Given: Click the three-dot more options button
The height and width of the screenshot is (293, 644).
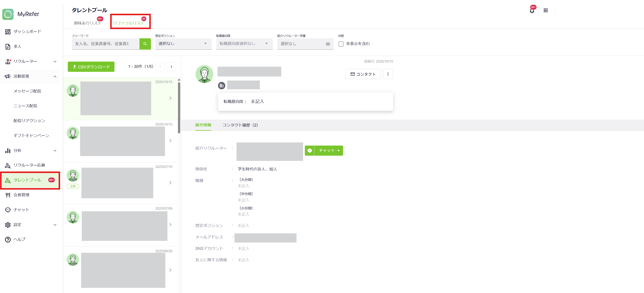Looking at the screenshot, I should click(x=388, y=74).
